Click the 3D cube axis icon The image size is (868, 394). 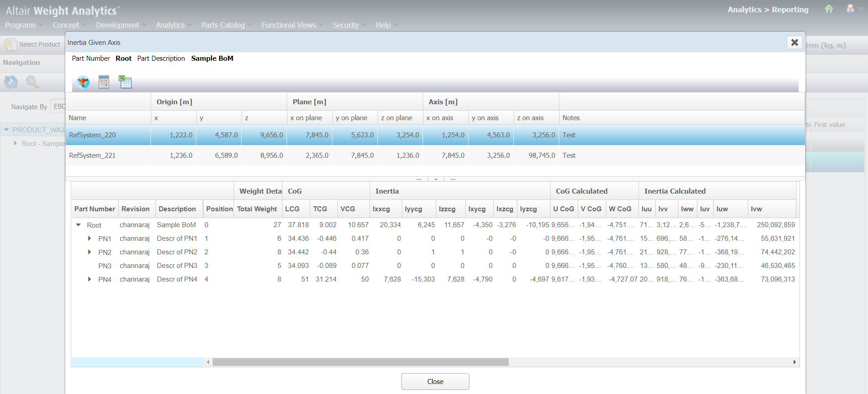pyautogui.click(x=83, y=82)
